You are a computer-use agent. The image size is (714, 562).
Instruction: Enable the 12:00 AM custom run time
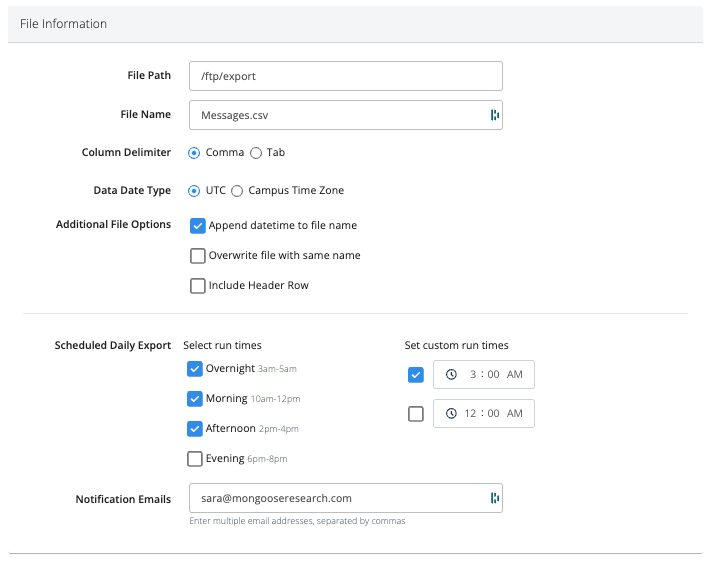[x=416, y=414]
